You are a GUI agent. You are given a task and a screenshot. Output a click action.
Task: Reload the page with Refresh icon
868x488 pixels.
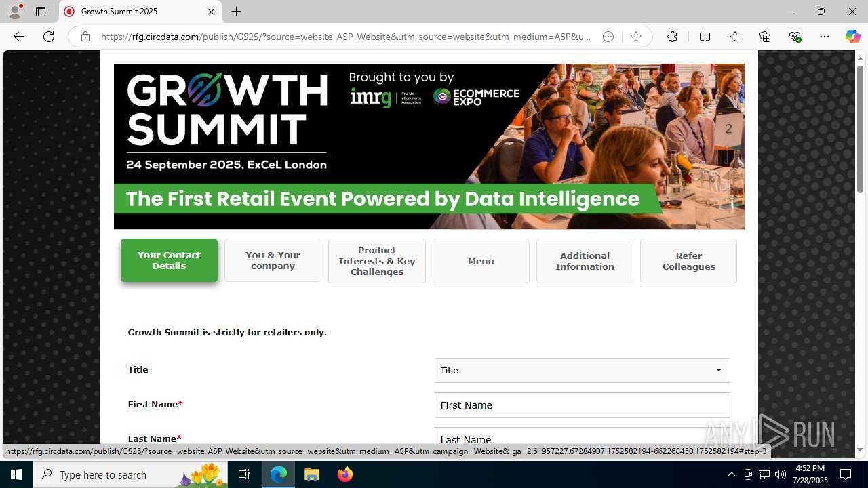click(x=49, y=37)
